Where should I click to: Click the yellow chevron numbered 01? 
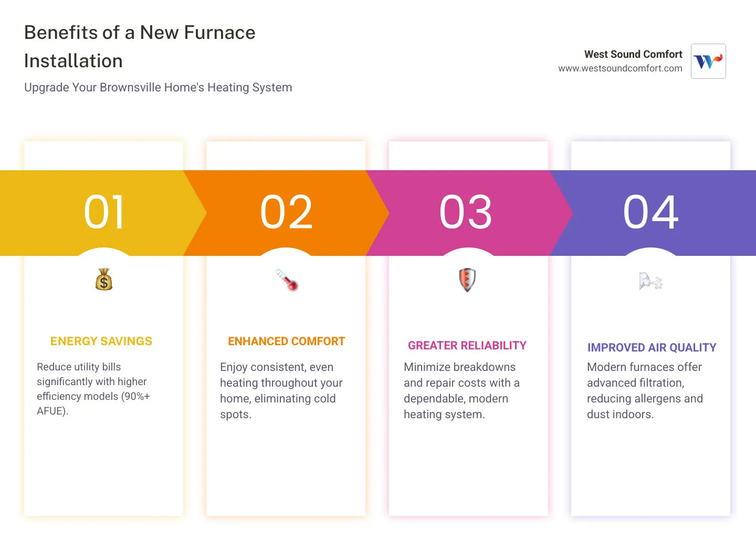tap(103, 212)
